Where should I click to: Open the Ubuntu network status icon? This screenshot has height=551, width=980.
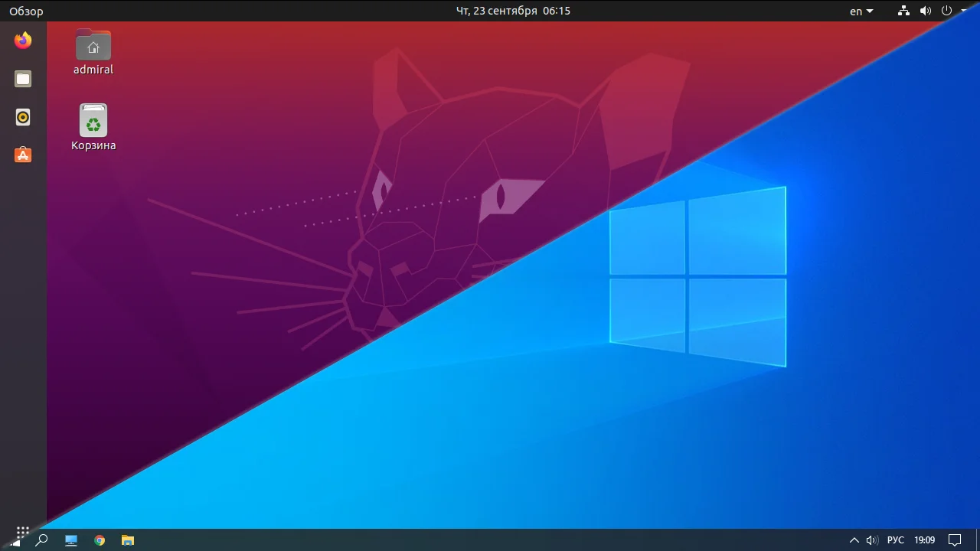(x=904, y=11)
